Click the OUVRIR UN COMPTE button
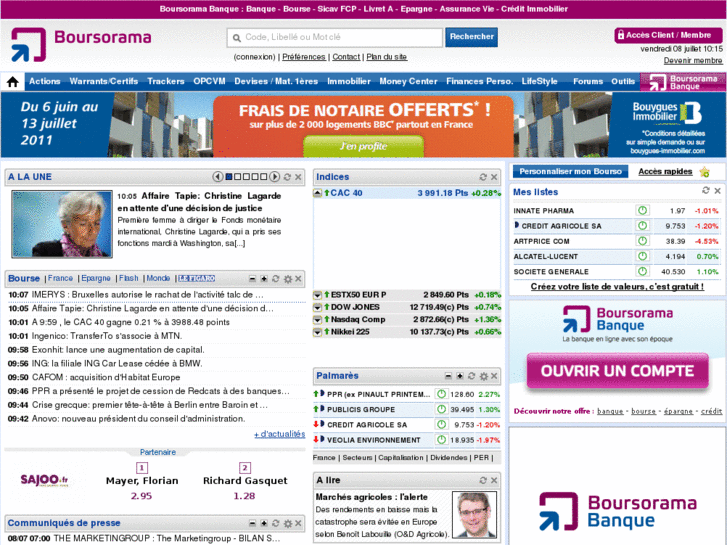Image resolution: width=727 pixels, height=545 pixels. point(618,371)
